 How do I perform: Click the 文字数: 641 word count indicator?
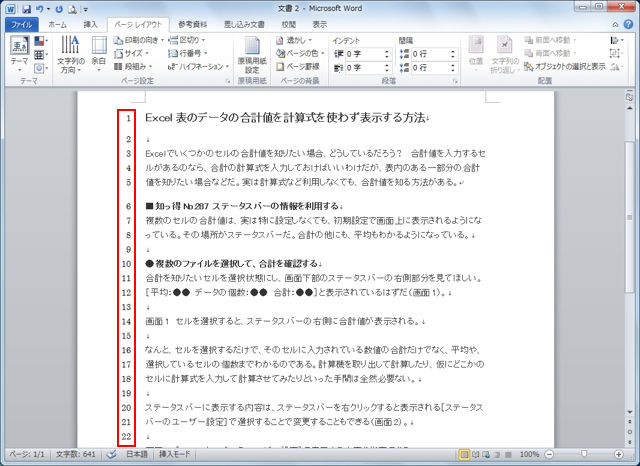click(x=76, y=454)
